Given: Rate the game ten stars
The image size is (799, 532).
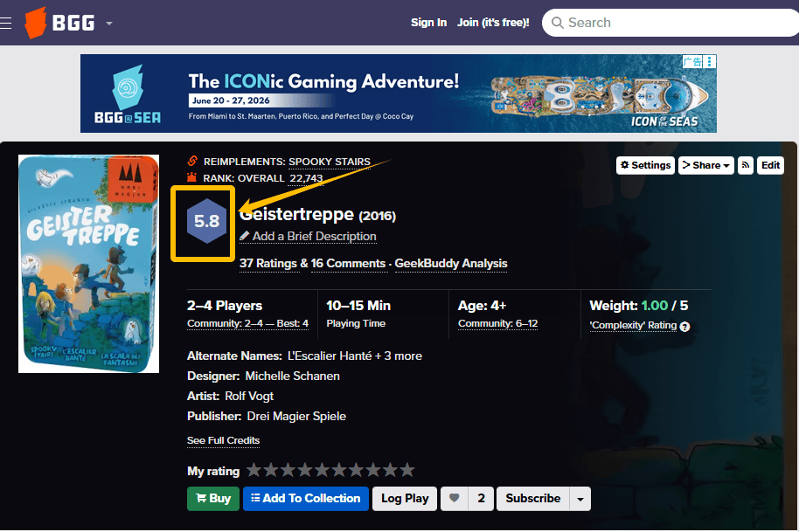Looking at the screenshot, I should pos(407,470).
